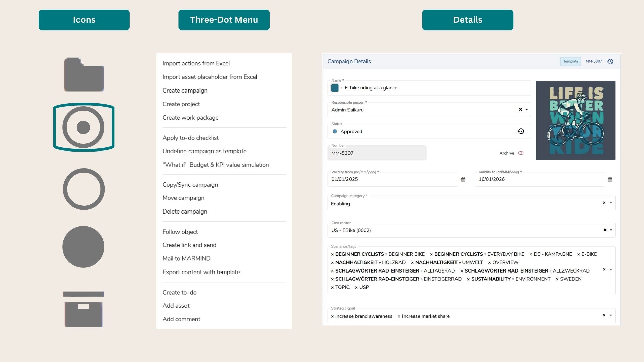The width and height of the screenshot is (644, 362).
Task: Open the Validity from calendar picker
Action: pos(463,179)
